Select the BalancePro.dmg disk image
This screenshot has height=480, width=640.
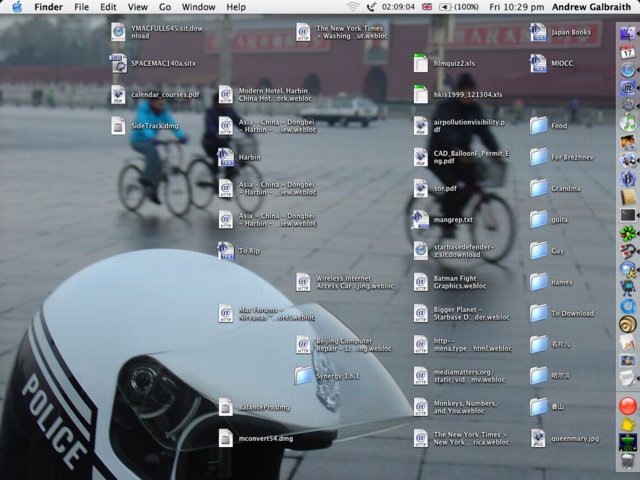226,407
